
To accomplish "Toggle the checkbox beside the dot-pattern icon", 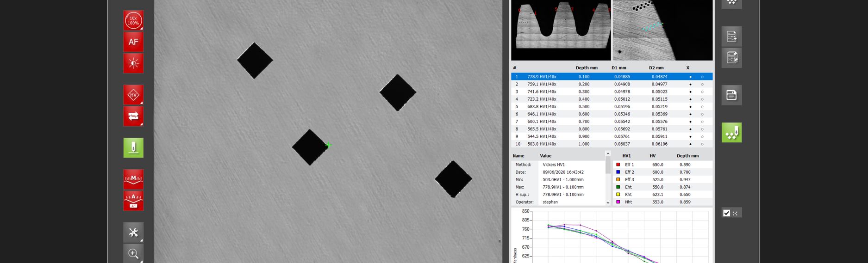I will tap(726, 213).
